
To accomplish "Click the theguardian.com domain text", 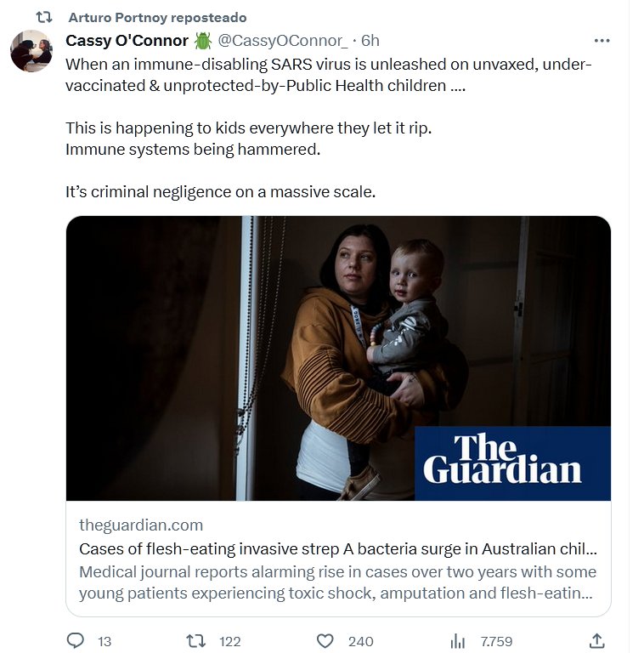I will [140, 525].
